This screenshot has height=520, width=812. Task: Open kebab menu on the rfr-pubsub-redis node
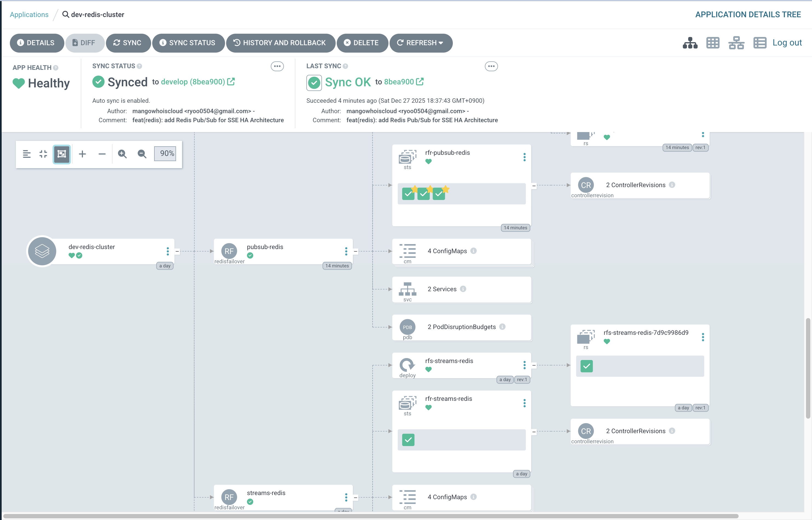tap(524, 157)
